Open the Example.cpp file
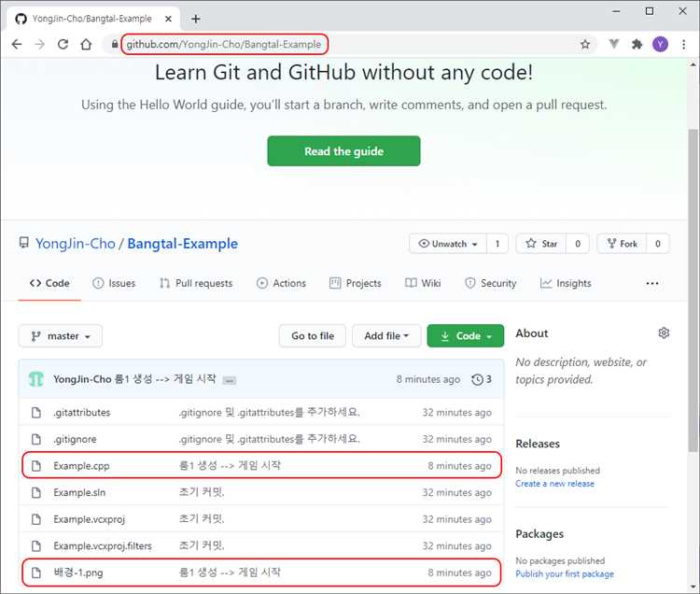The height and width of the screenshot is (594, 700). (x=81, y=466)
